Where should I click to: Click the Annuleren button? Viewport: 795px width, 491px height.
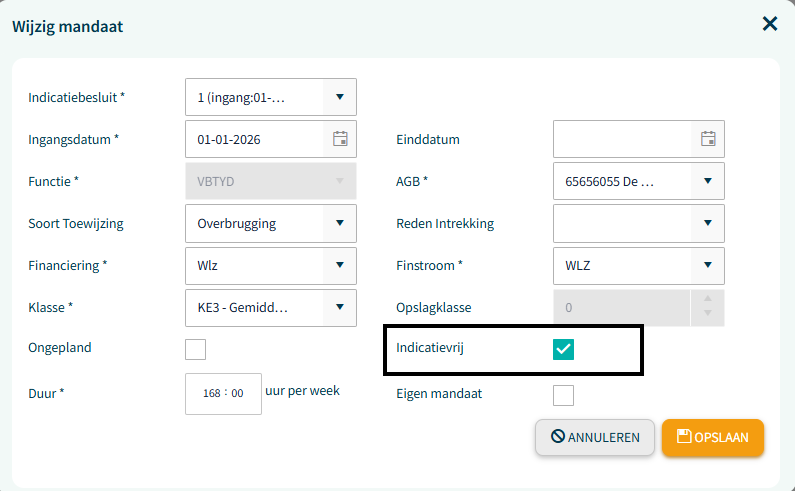(595, 437)
